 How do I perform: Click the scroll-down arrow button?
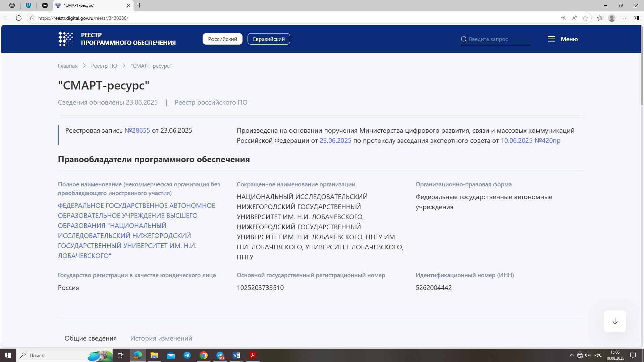615,321
